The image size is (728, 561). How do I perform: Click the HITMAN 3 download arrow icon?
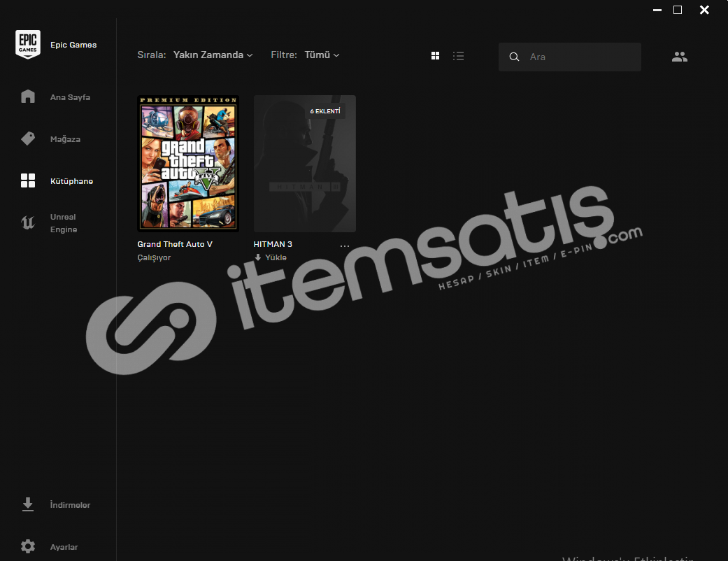[257, 257]
